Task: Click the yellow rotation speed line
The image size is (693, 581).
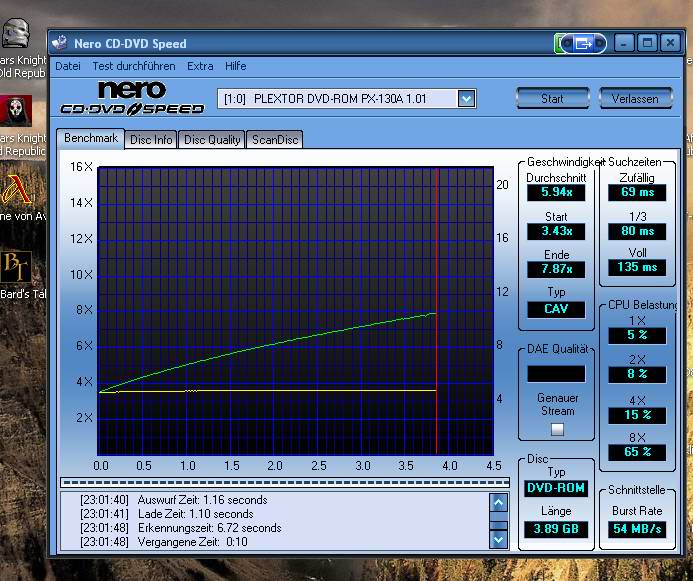Action: (268, 391)
